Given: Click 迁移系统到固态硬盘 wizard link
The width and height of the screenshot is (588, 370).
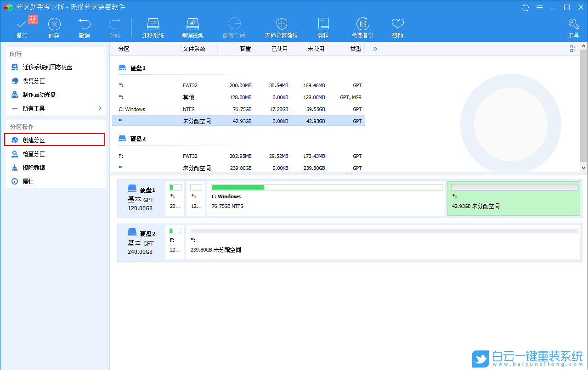Looking at the screenshot, I should tap(47, 67).
